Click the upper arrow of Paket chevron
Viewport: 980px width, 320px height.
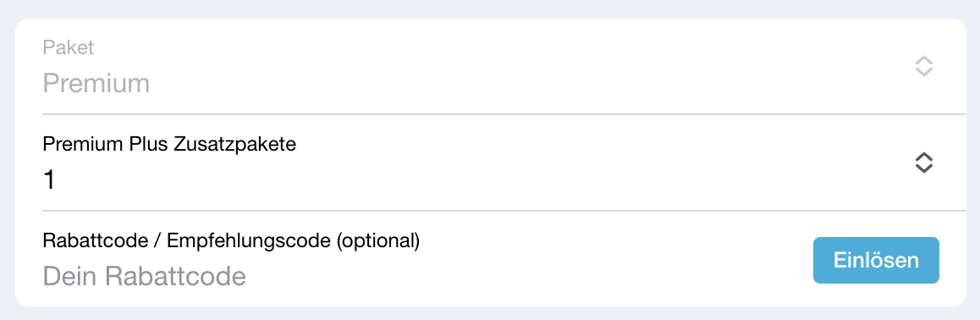point(924,60)
